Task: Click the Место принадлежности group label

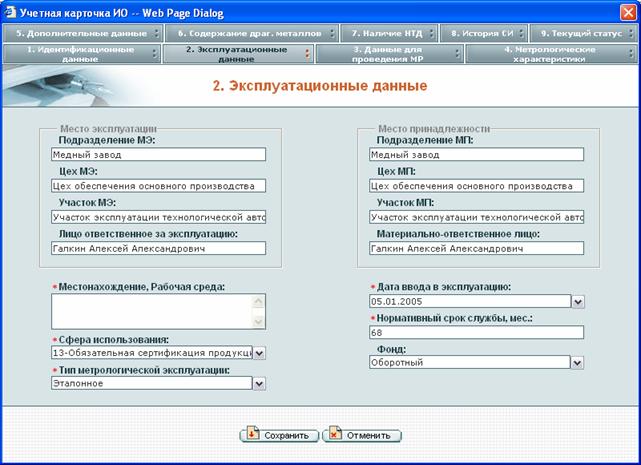Action: point(434,129)
